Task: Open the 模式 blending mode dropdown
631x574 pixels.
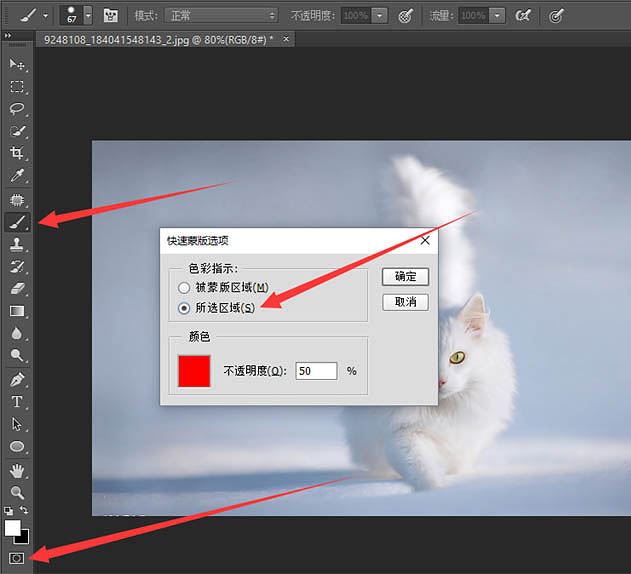Action: 222,16
